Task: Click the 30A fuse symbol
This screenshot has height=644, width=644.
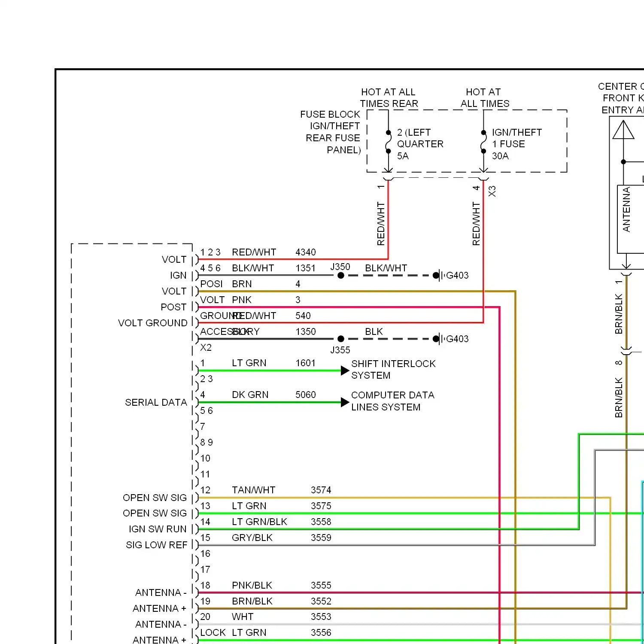Action: coord(483,142)
